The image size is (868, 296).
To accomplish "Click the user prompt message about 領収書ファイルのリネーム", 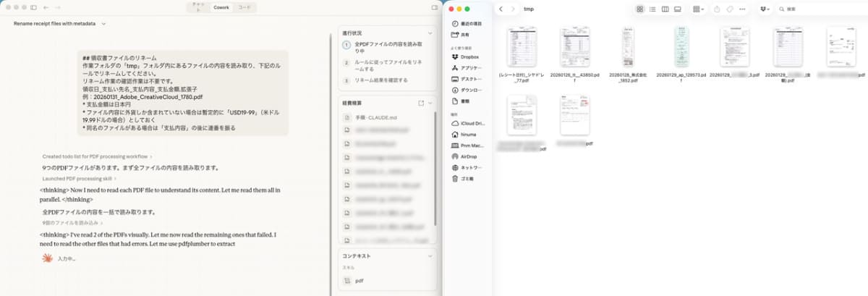I will [182, 93].
